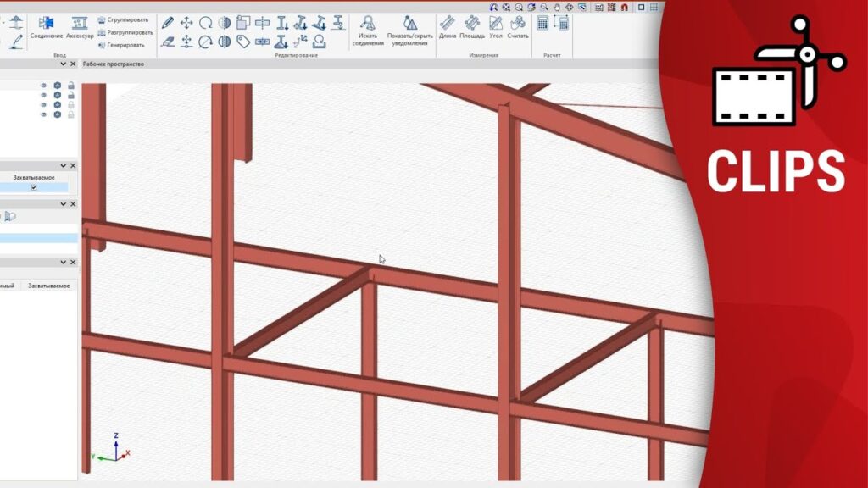Viewport: 868px width, 488px height.
Task: Open the Искать соединения tool
Action: (x=368, y=29)
